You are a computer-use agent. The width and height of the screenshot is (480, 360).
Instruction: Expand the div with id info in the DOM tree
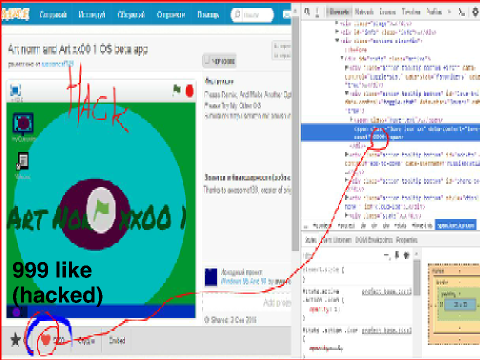[x=337, y=32]
